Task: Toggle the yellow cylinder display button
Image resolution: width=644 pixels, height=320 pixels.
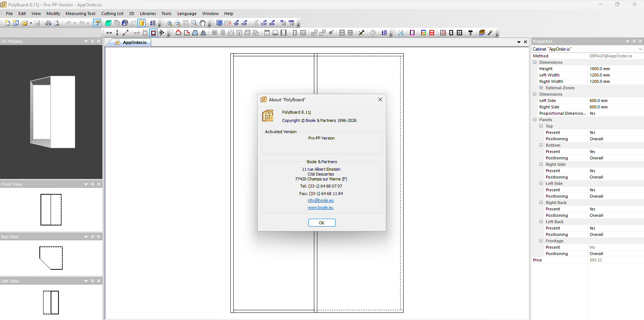Action: (141, 23)
